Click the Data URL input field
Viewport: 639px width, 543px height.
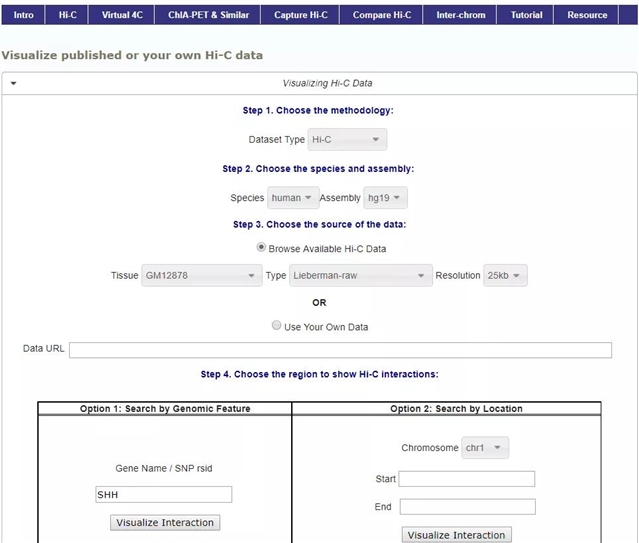(x=340, y=350)
